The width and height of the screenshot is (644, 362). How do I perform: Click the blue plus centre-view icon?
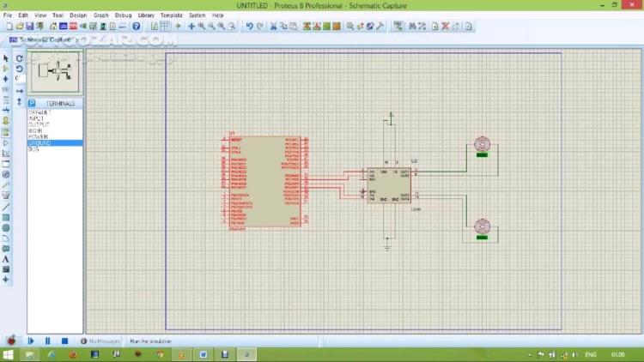191,27
